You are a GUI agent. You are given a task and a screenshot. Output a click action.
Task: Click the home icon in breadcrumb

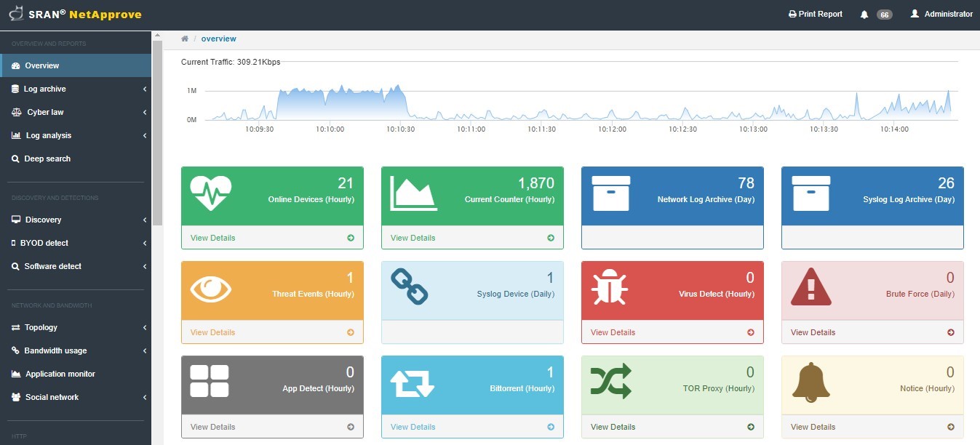coord(185,39)
